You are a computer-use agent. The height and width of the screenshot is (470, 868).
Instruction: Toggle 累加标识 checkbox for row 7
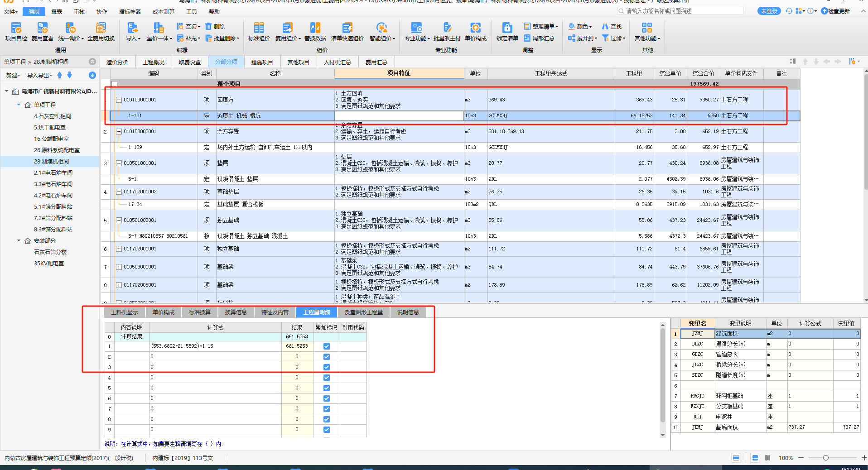coord(326,409)
